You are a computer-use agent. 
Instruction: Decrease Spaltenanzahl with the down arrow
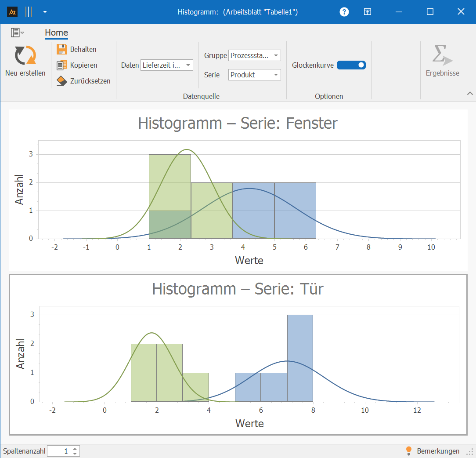click(75, 453)
